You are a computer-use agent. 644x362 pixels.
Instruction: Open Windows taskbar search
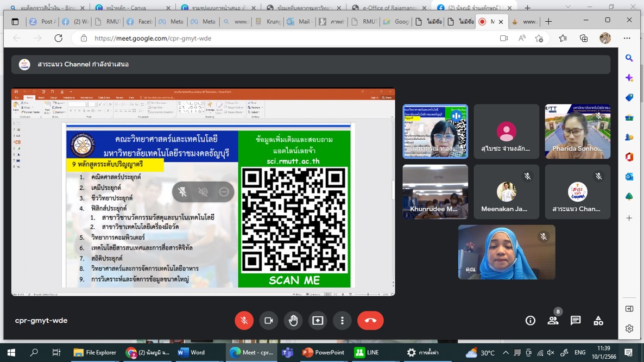[x=34, y=353]
